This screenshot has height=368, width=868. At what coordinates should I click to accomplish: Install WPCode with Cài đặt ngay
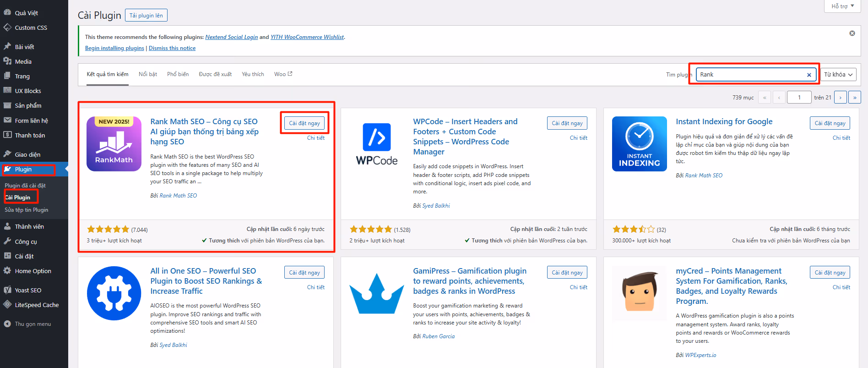(x=567, y=123)
